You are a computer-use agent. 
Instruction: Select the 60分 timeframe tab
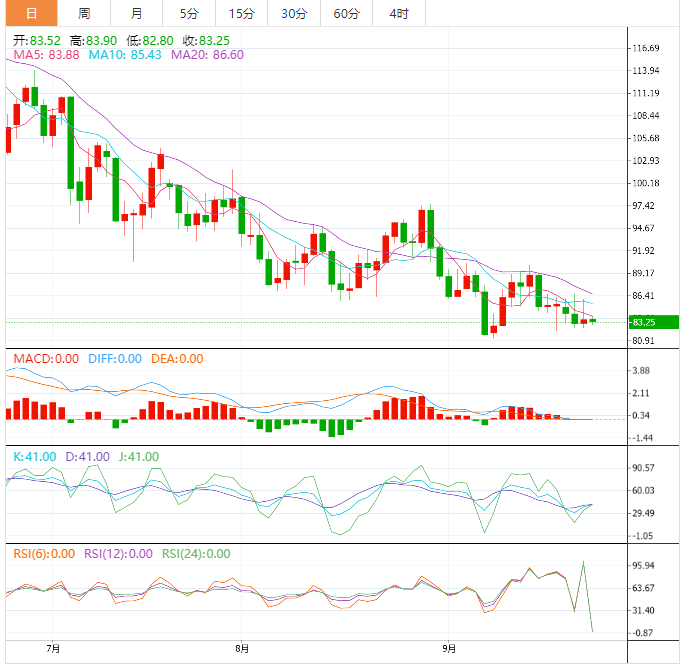[x=346, y=13]
